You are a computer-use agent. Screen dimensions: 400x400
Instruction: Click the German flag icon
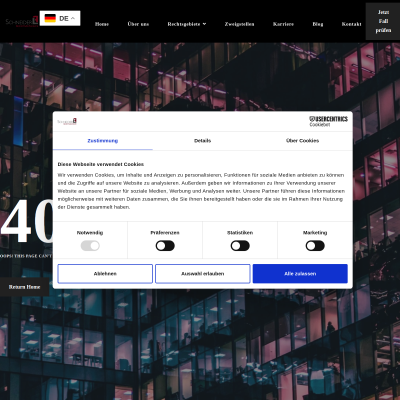50,18
